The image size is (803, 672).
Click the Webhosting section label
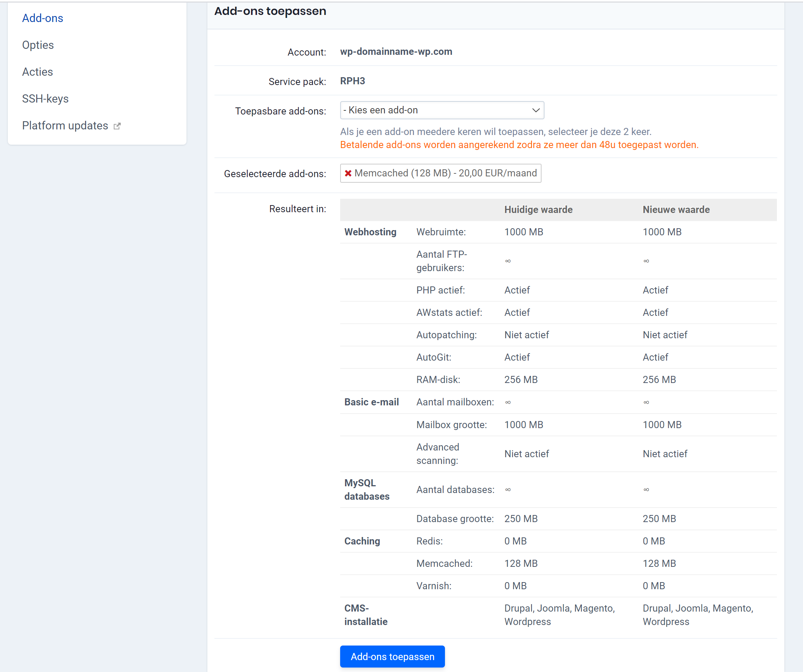tap(370, 232)
